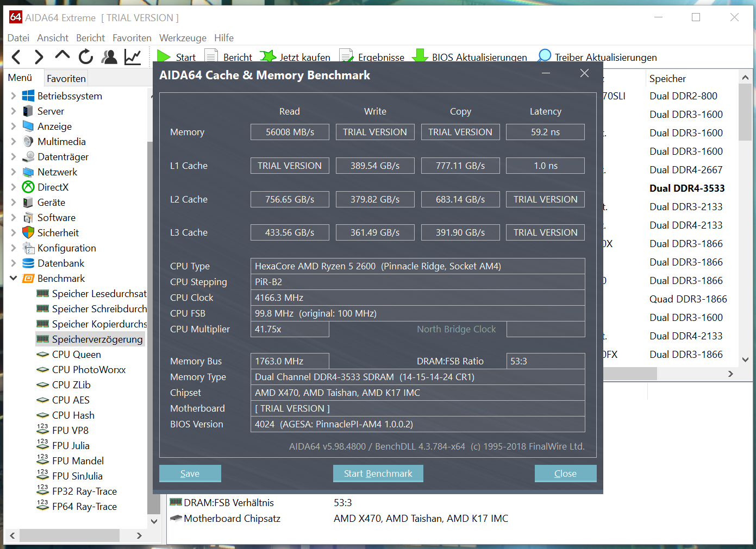
Task: Click the Anzeige monitor icon
Action: tap(28, 127)
